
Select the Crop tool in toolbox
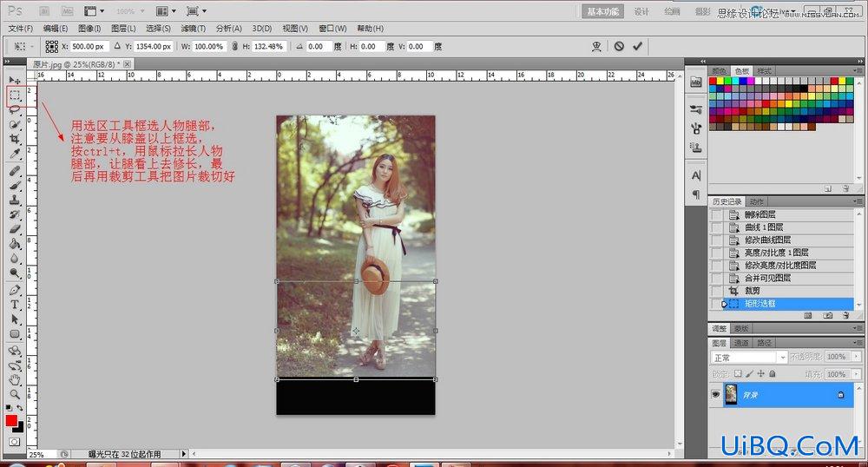pyautogui.click(x=15, y=139)
